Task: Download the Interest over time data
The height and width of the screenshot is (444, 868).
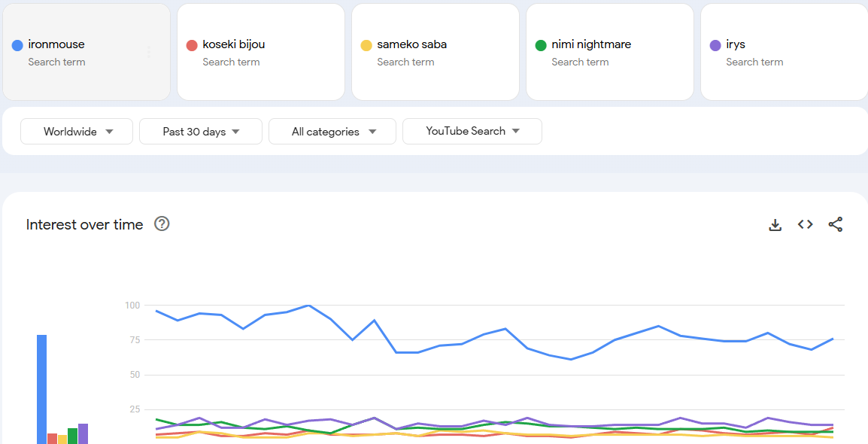Action: click(x=775, y=224)
